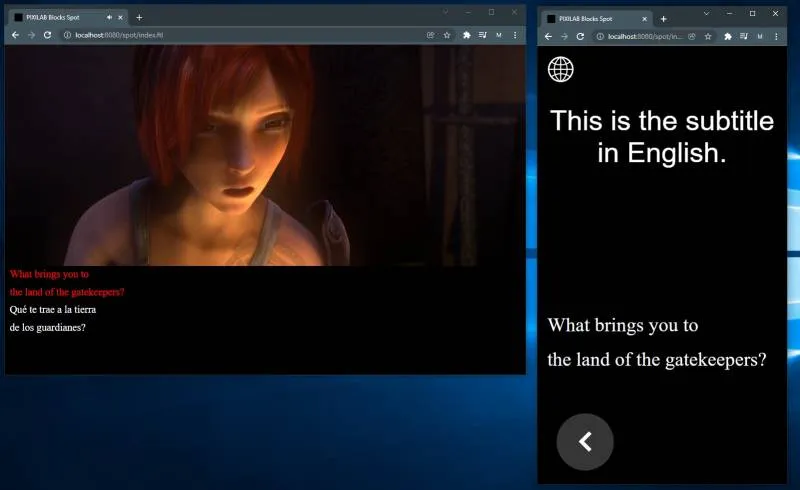Open the profile M avatar in right window
This screenshot has height=490, width=800.
click(760, 36)
